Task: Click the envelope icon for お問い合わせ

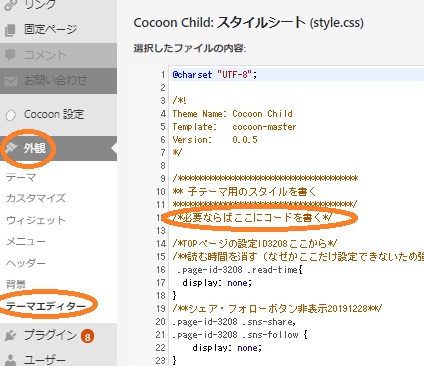Action: click(x=11, y=81)
